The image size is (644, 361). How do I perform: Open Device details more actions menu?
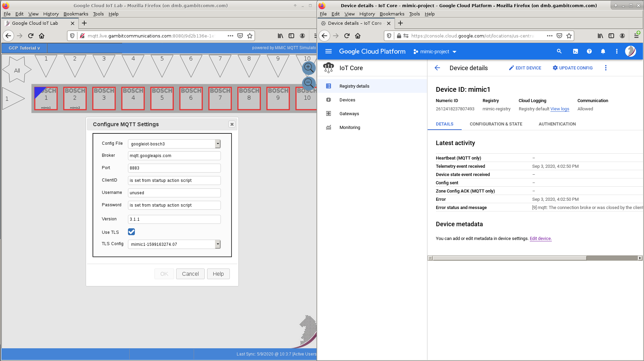606,68
